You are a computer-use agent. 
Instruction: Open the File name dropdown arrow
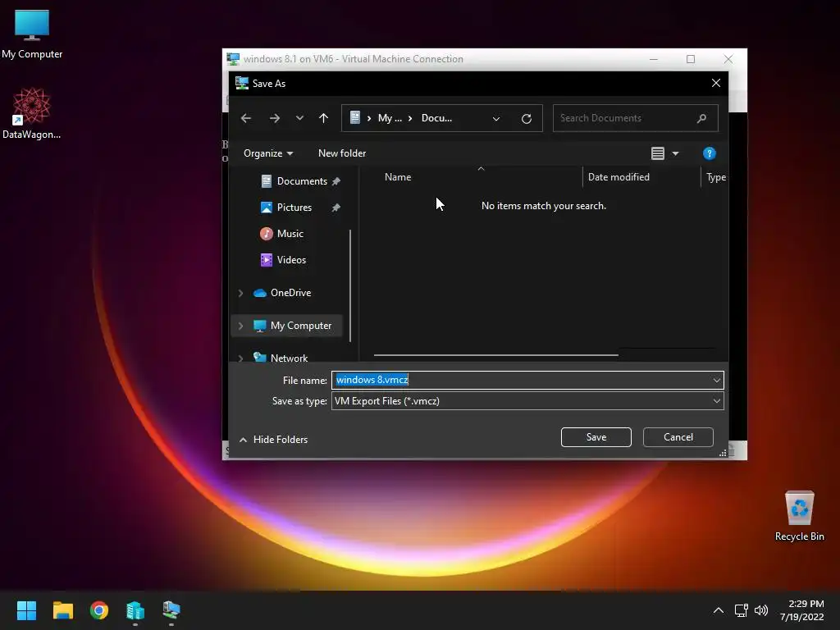(717, 380)
